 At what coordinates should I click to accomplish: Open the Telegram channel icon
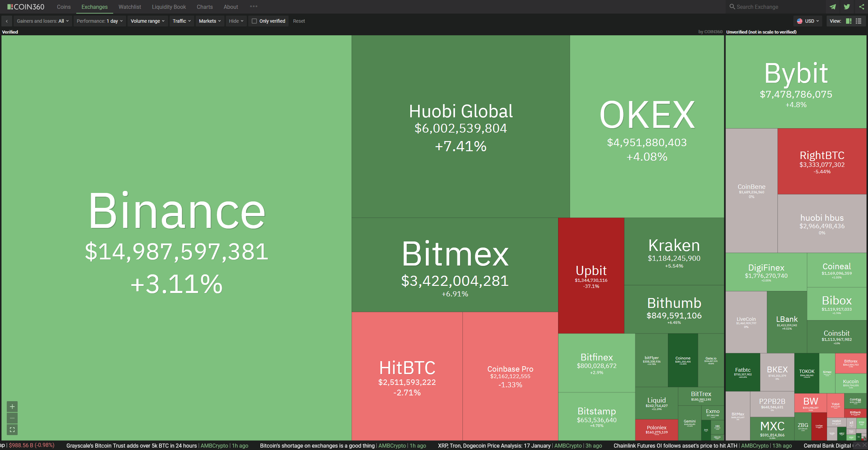click(833, 7)
